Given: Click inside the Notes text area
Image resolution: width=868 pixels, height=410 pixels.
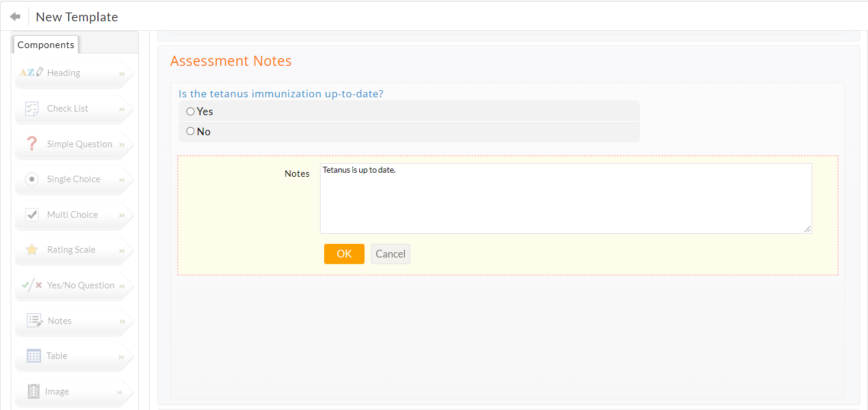Looking at the screenshot, I should (x=565, y=198).
